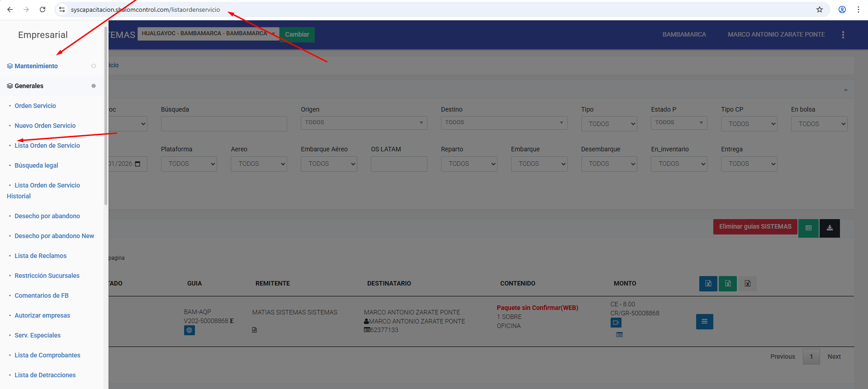Screen dimensions: 868x389
Task: Open the blue hamburger row actions menu
Action: pos(704,322)
